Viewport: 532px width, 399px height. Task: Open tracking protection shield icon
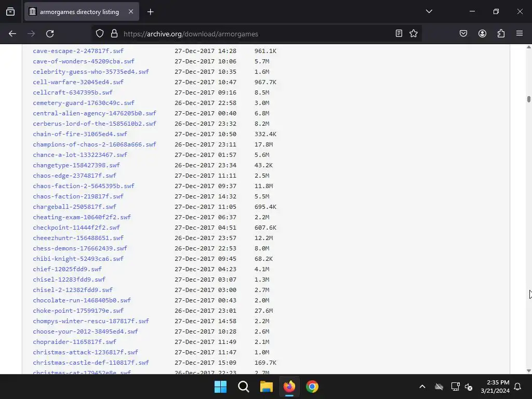pos(99,34)
